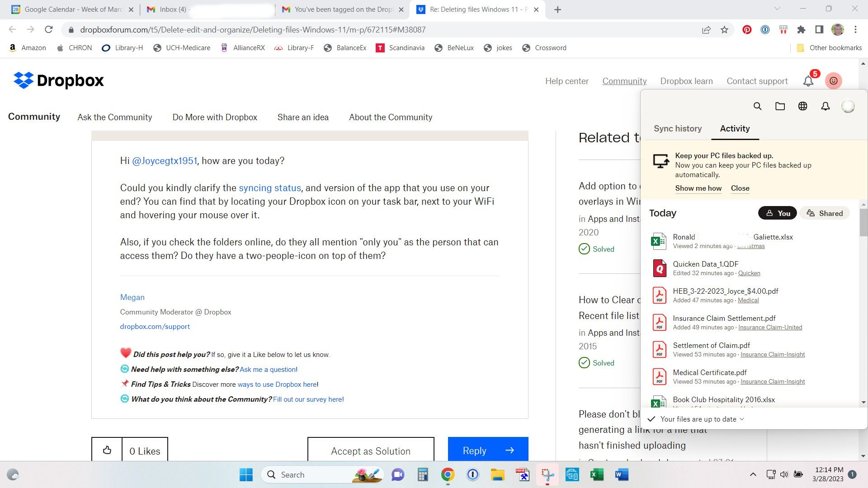
Task: Open the Community navigation dropdown
Action: (34, 116)
